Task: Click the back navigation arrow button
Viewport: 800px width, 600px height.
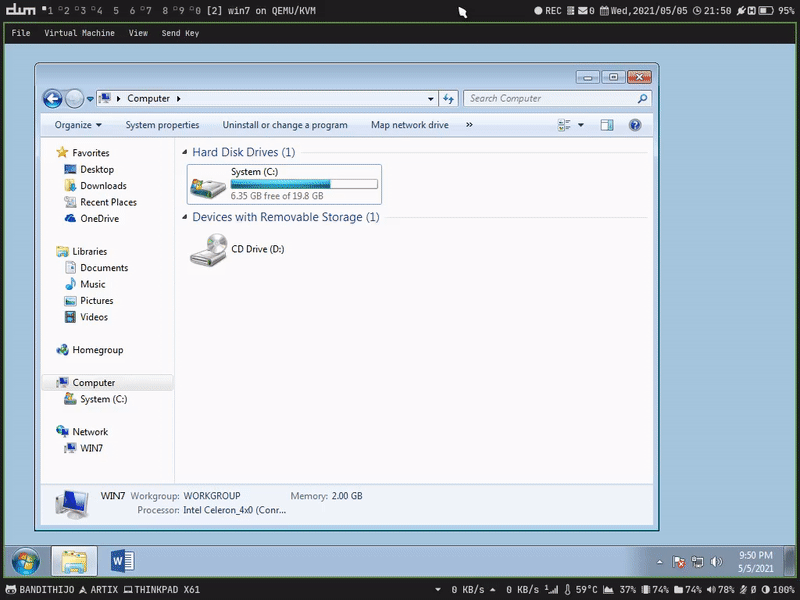Action: coord(53,99)
